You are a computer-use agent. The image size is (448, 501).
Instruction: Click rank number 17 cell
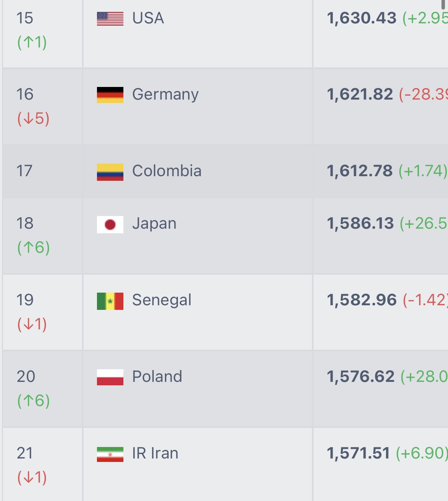(x=42, y=171)
